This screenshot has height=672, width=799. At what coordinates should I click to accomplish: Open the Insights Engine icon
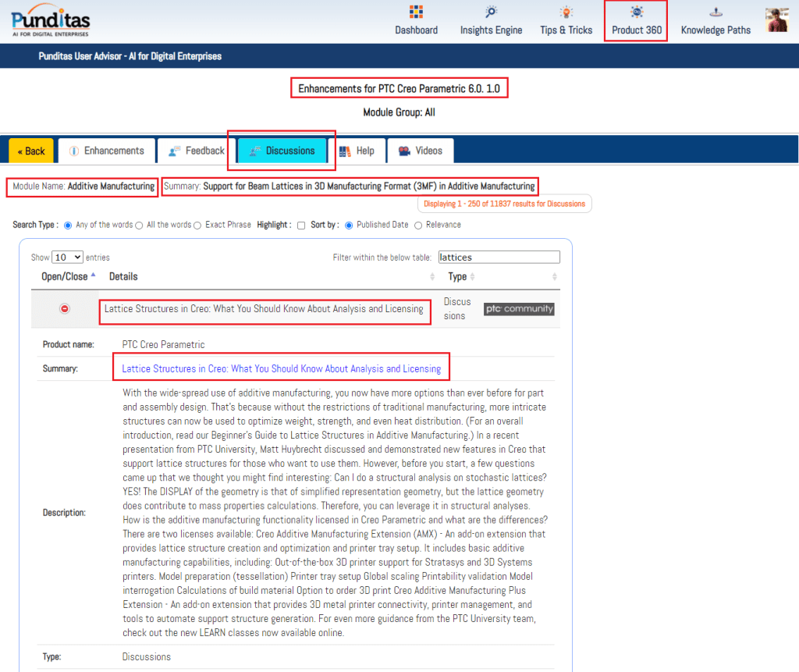tap(491, 12)
